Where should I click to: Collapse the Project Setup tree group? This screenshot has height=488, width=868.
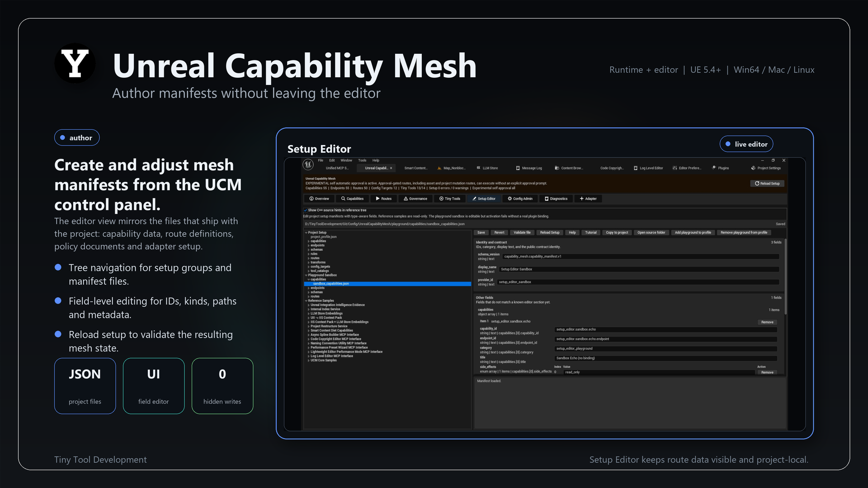click(x=306, y=233)
